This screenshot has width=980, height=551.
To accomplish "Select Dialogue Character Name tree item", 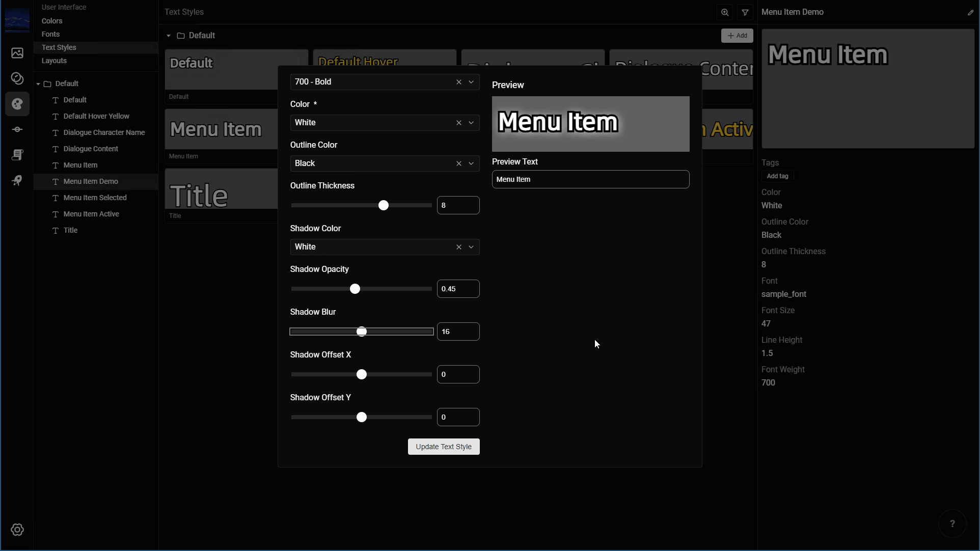I will tap(96, 132).
